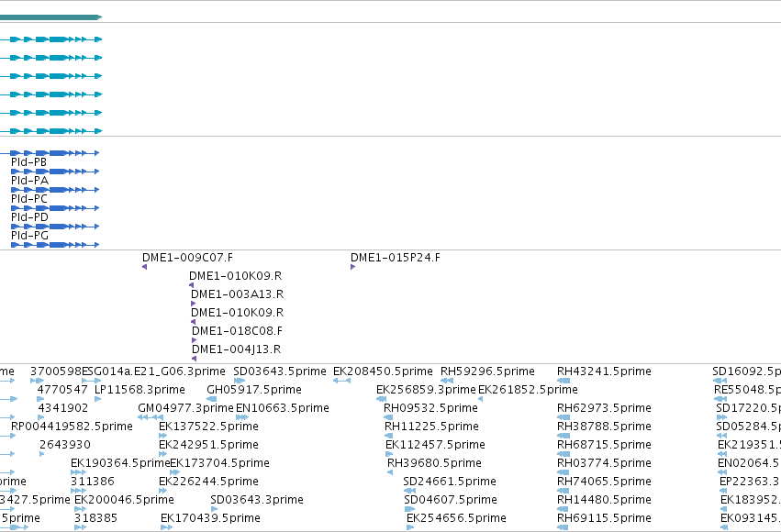Click EST label EK254656.5prime
This screenshot has height=532, width=781.
point(457,518)
